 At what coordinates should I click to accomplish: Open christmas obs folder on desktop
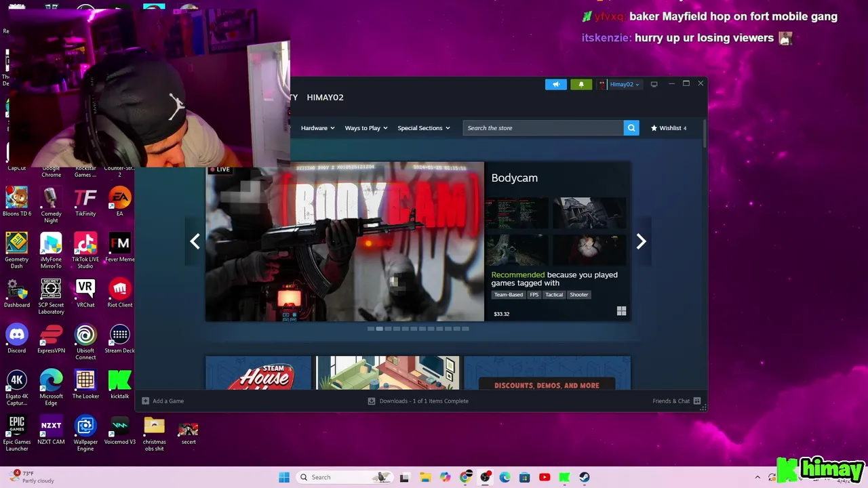(154, 433)
